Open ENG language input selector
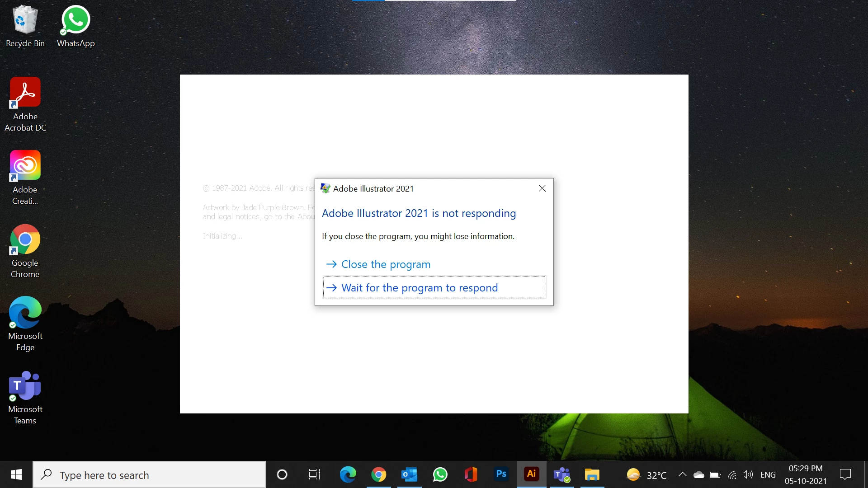The height and width of the screenshot is (488, 868). (768, 475)
